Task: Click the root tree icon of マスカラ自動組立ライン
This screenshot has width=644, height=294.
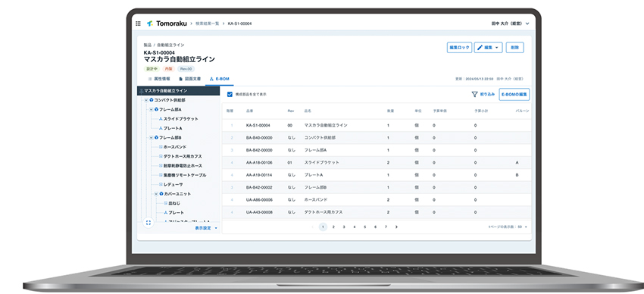Action: (x=141, y=91)
